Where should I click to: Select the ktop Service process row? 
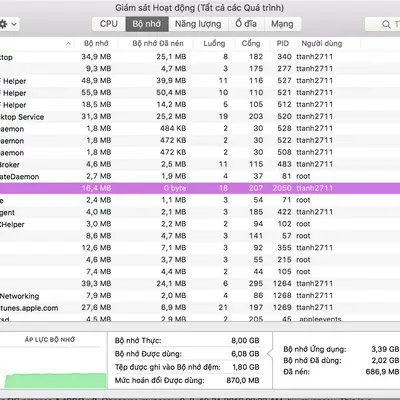[x=200, y=117]
